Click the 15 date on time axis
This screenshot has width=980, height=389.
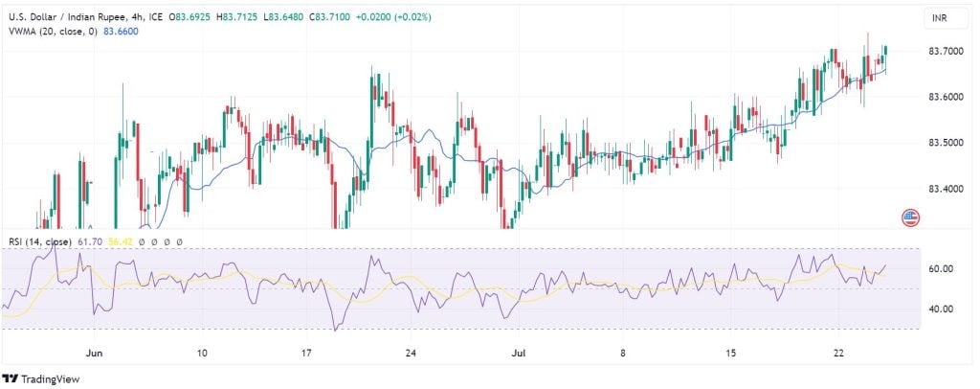732,353
